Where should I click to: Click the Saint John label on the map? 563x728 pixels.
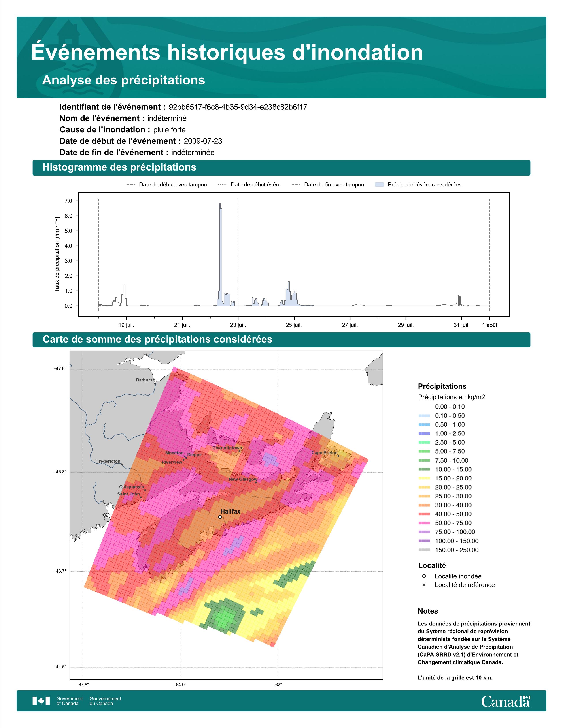tap(128, 494)
